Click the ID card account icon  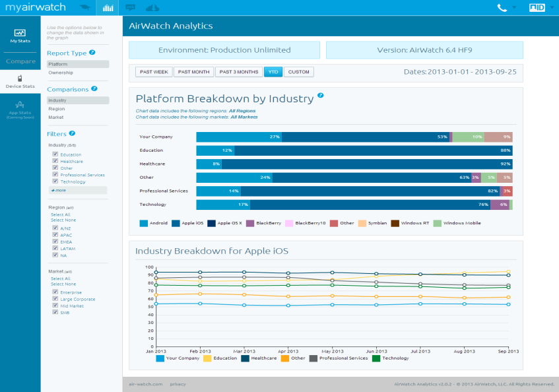pos(537,7)
